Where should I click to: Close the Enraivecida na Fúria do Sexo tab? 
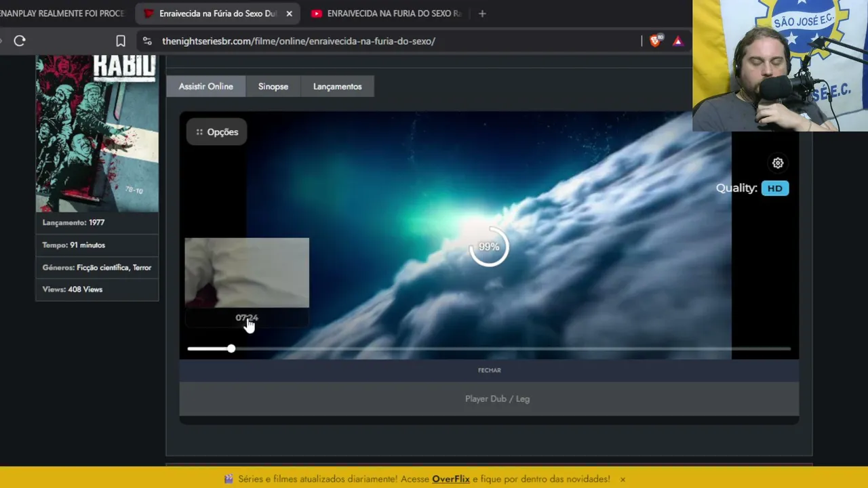pyautogui.click(x=289, y=14)
